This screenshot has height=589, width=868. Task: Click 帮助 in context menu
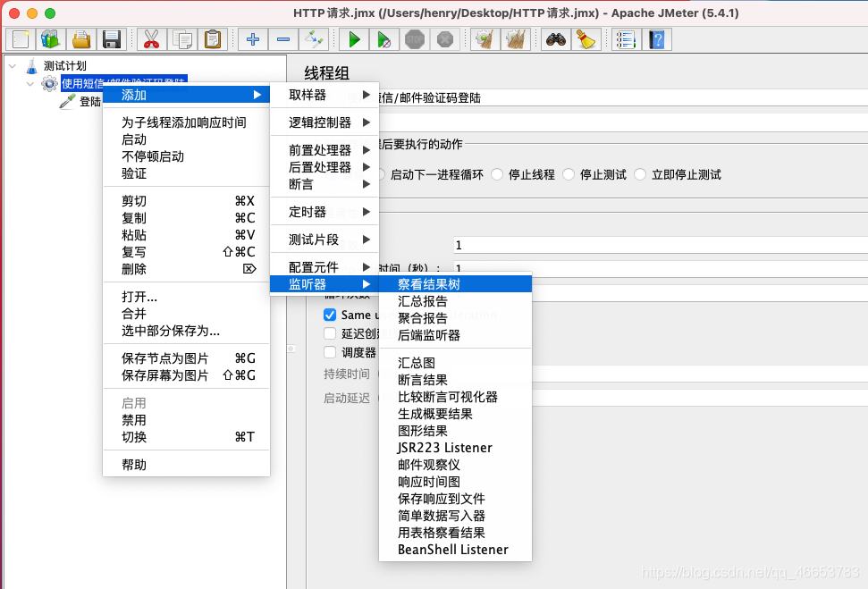click(x=187, y=465)
